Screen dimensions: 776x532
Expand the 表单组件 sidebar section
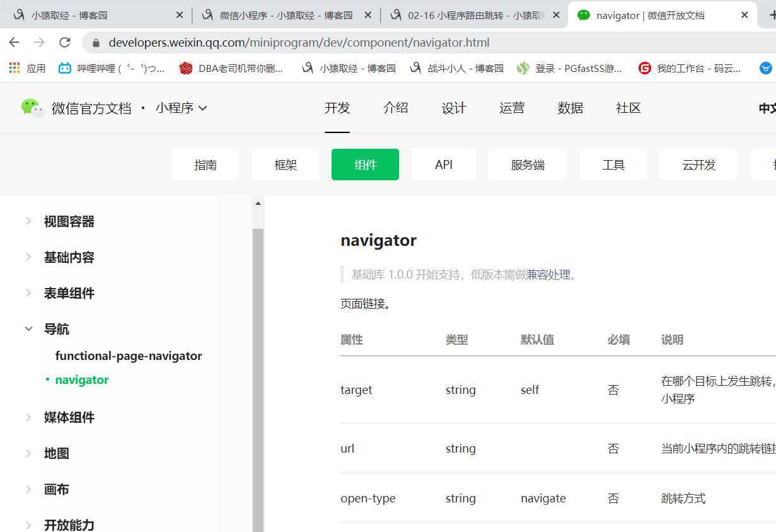60,293
